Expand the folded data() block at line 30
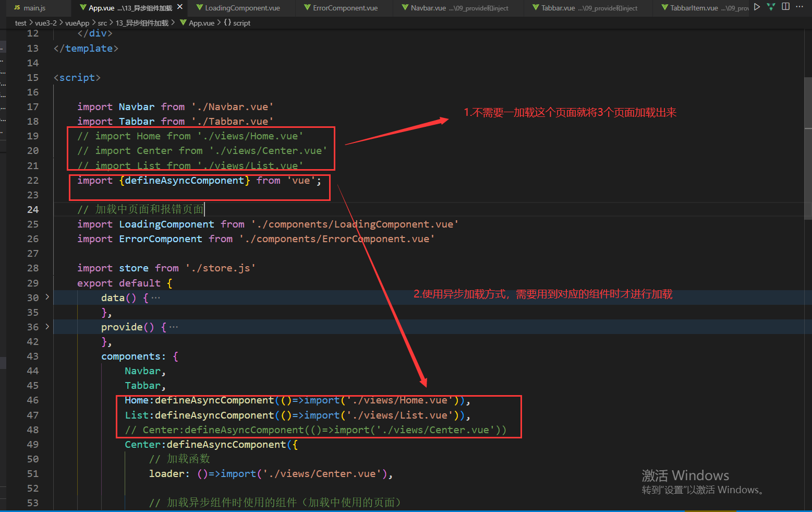The height and width of the screenshot is (512, 812). (x=47, y=297)
